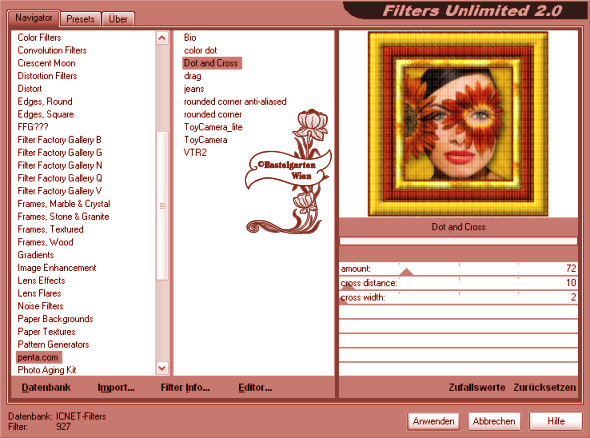Click the cross width slider handle

(343, 300)
